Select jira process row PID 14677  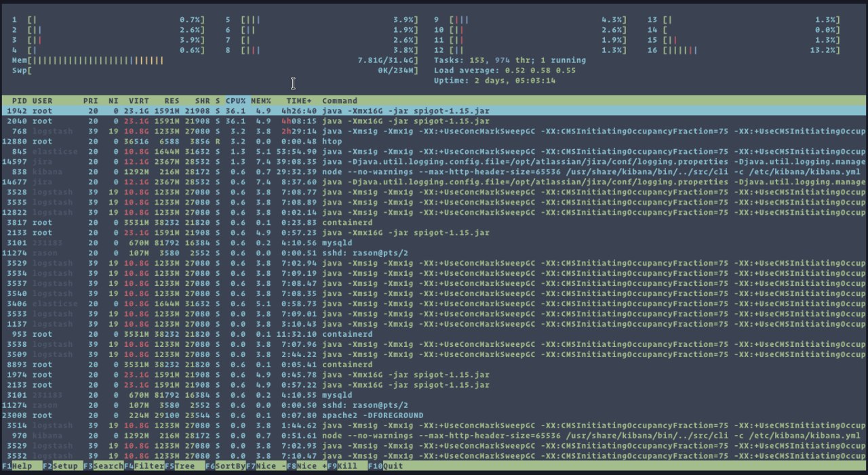pyautogui.click(x=434, y=182)
